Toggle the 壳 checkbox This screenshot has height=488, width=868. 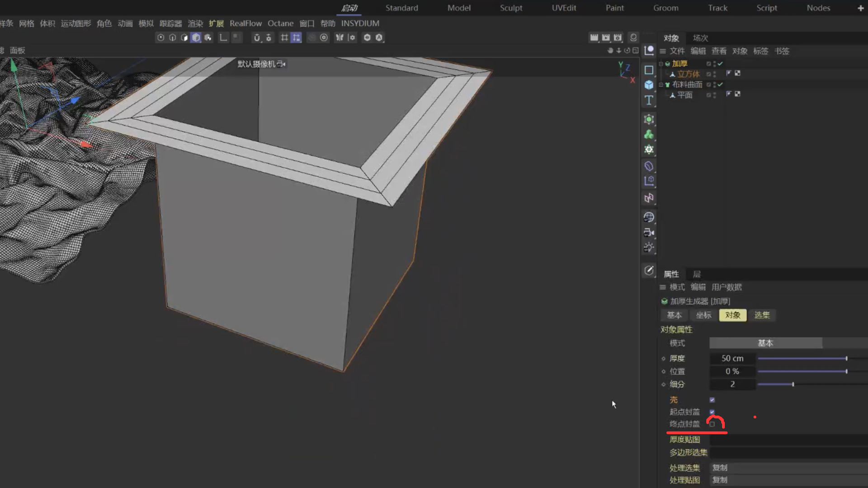pos(712,400)
